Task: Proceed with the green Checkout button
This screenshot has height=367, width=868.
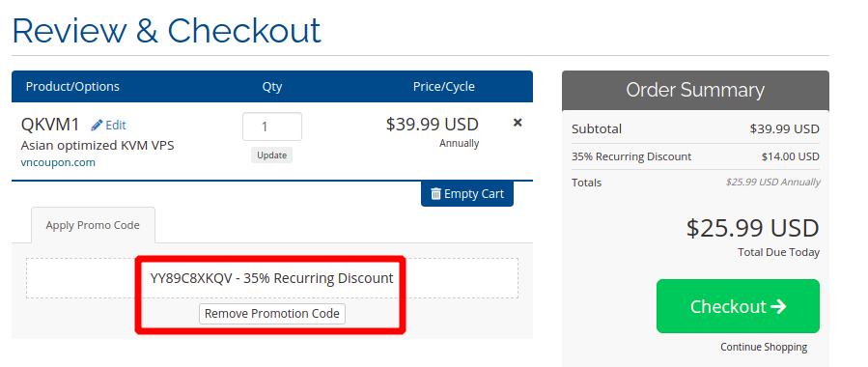Action: tap(738, 306)
